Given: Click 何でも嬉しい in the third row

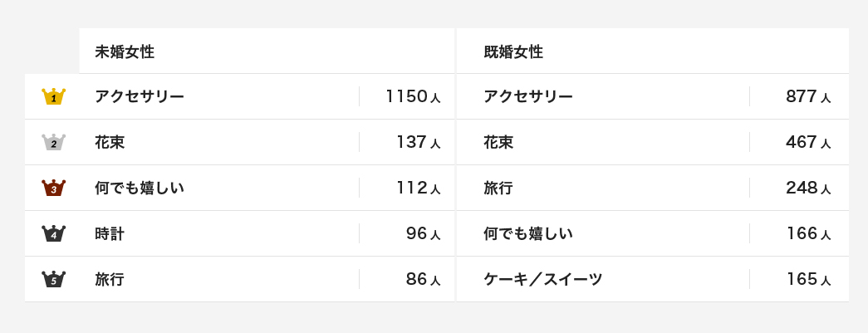Looking at the screenshot, I should click(140, 188).
